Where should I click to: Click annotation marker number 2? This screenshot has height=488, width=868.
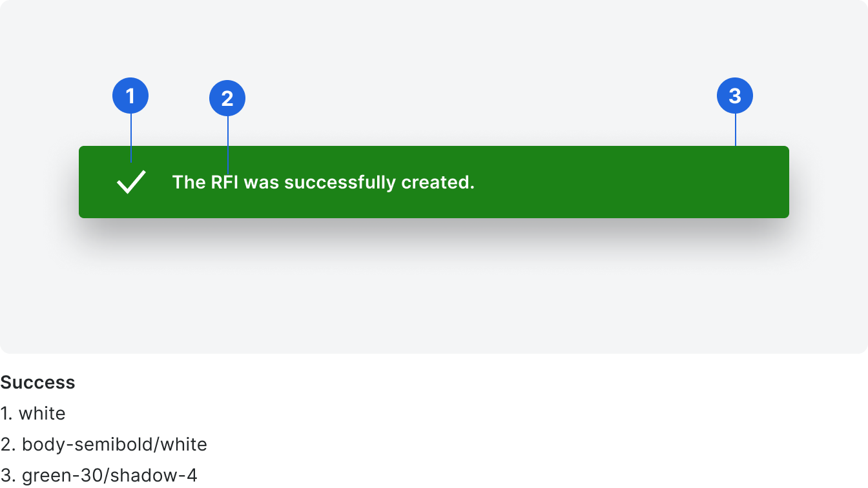227,98
